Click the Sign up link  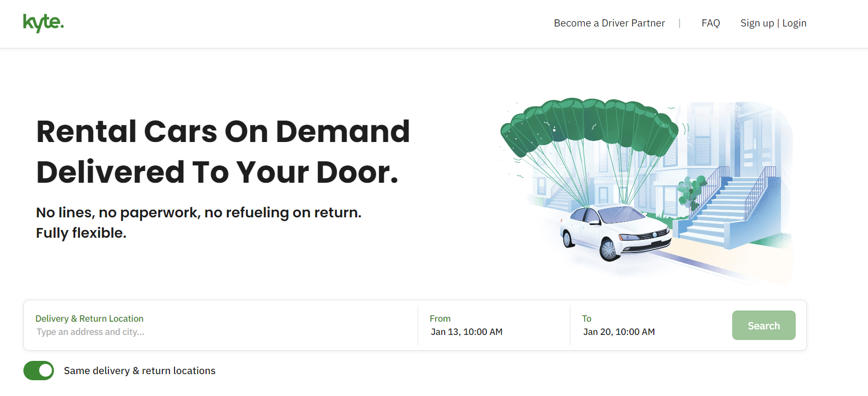pos(757,23)
